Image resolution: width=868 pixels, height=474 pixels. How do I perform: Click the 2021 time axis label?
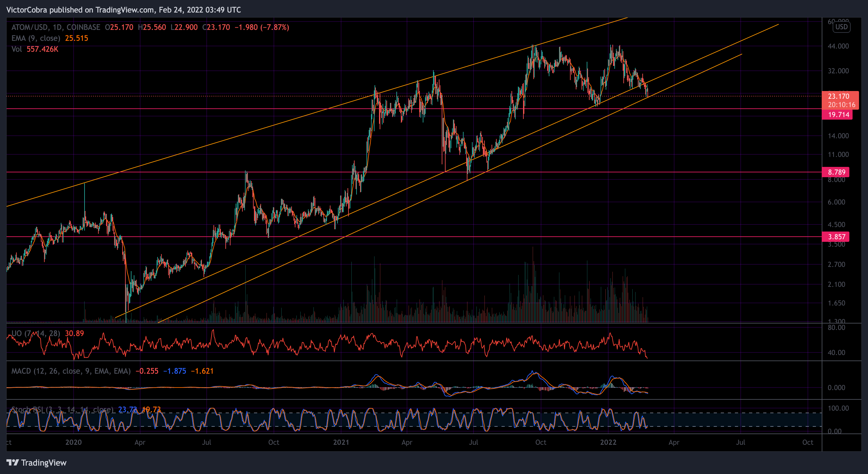(341, 442)
